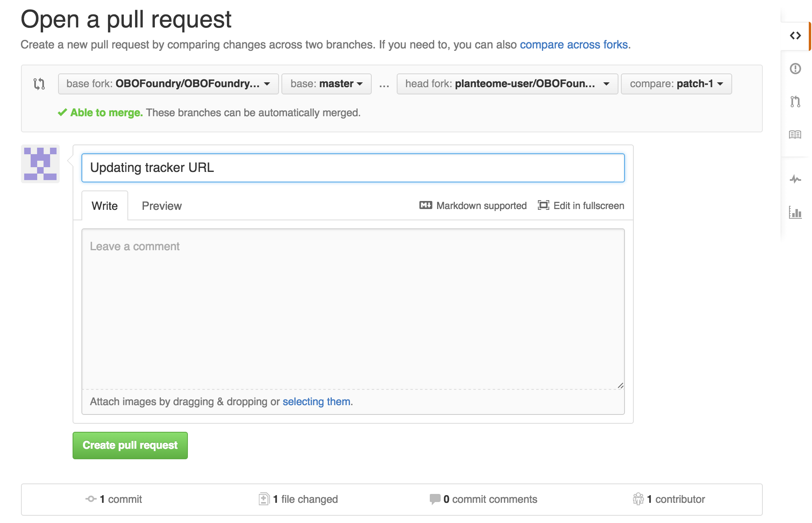The height and width of the screenshot is (523, 812).
Task: Open the Code icon in sidebar
Action: click(795, 36)
